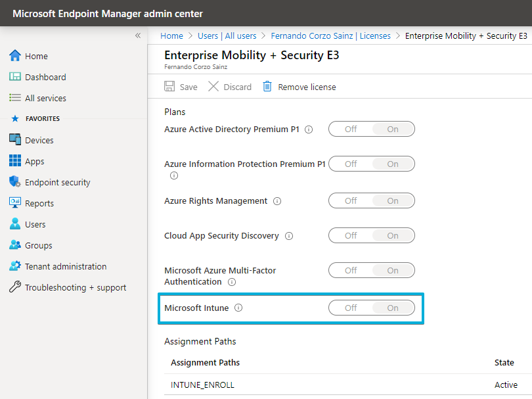The image size is (532, 399).
Task: Click the Troubleshooting wrench icon
Action: pos(15,287)
